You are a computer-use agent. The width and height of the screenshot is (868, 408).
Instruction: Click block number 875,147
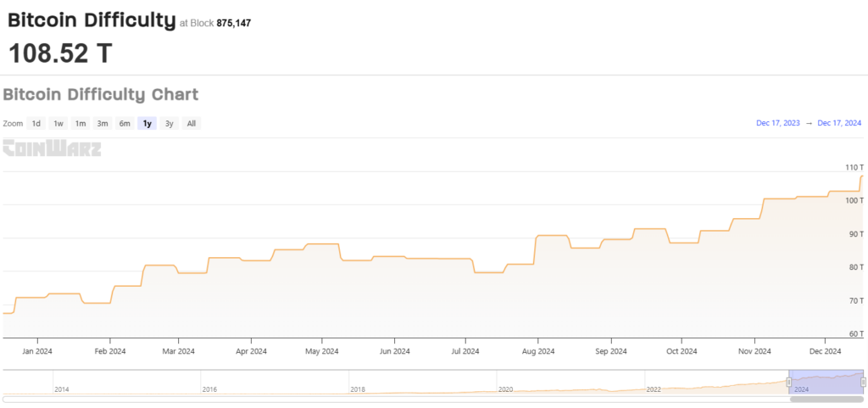click(x=234, y=23)
